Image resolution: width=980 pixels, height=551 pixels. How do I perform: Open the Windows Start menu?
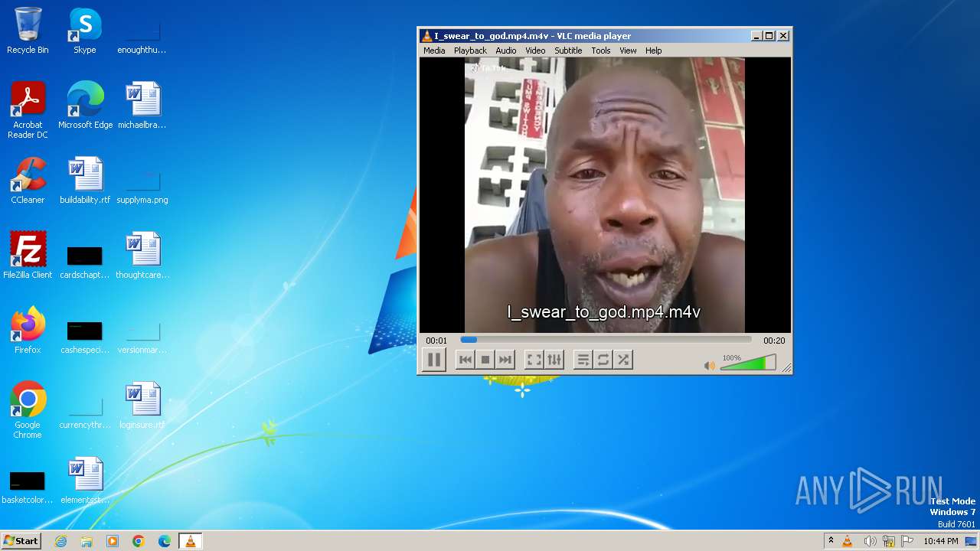tap(21, 541)
